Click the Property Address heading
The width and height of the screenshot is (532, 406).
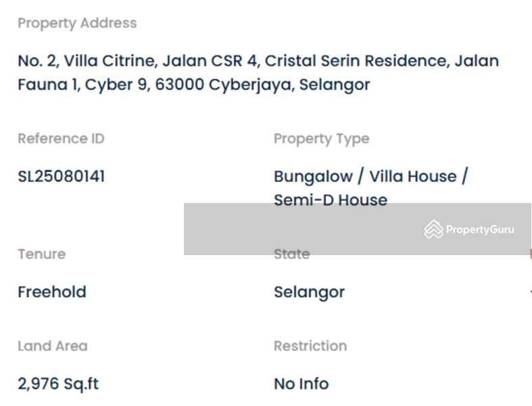point(77,23)
